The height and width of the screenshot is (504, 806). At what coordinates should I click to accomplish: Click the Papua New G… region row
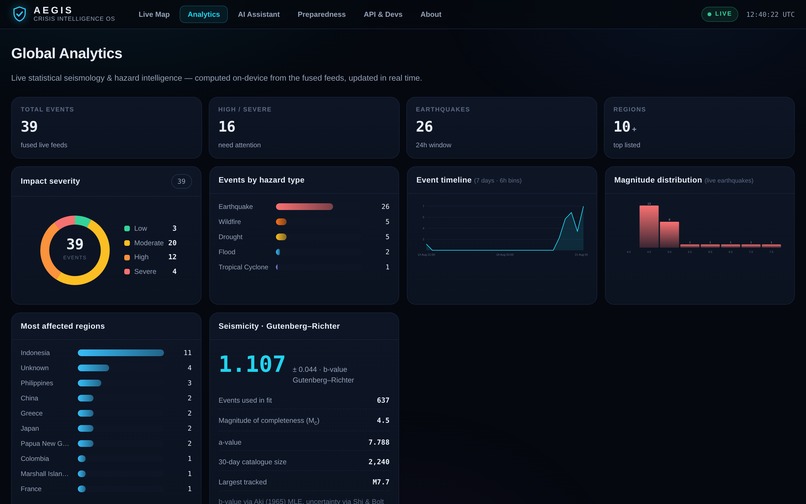click(x=106, y=443)
